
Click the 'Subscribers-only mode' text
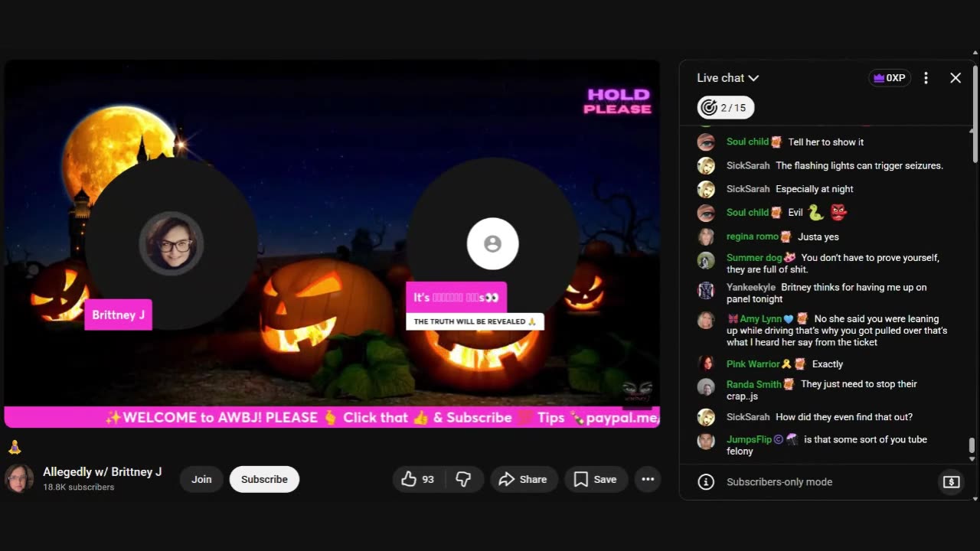[x=779, y=482]
